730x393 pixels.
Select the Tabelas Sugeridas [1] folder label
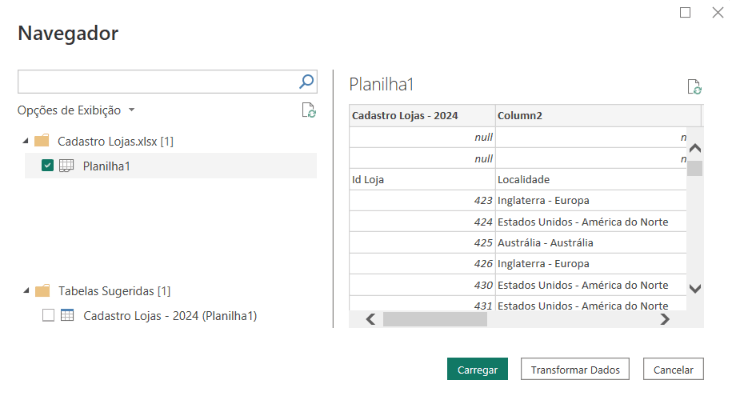115,291
